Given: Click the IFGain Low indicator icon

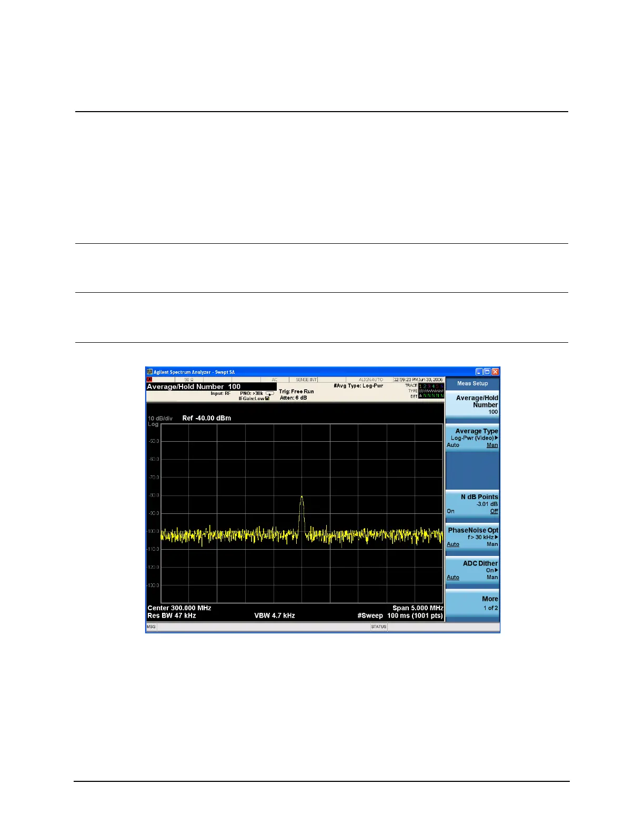Looking at the screenshot, I should [267, 399].
